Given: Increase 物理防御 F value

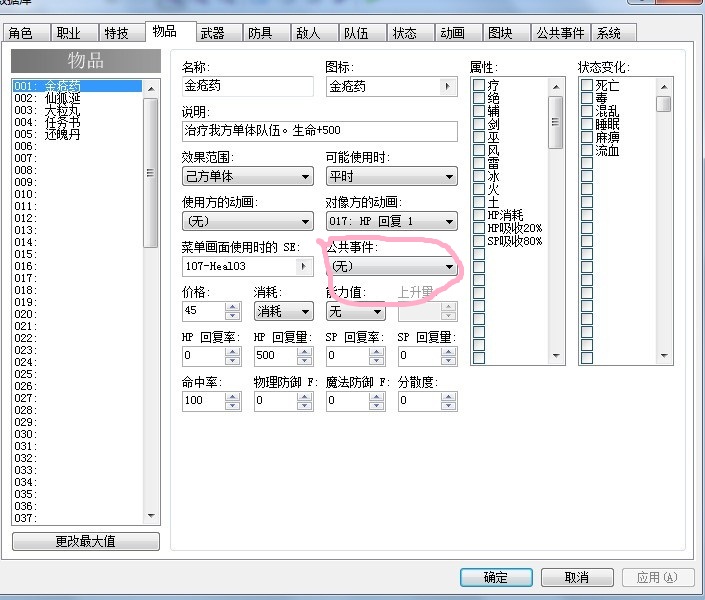Looking at the screenshot, I should click(x=304, y=397).
